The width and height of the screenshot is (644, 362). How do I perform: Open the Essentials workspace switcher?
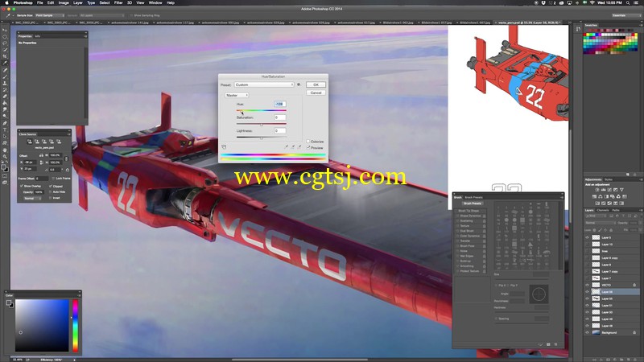click(x=625, y=15)
